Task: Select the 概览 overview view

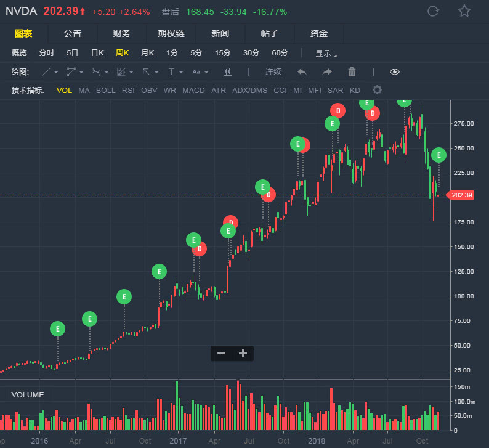Action: tap(19, 53)
